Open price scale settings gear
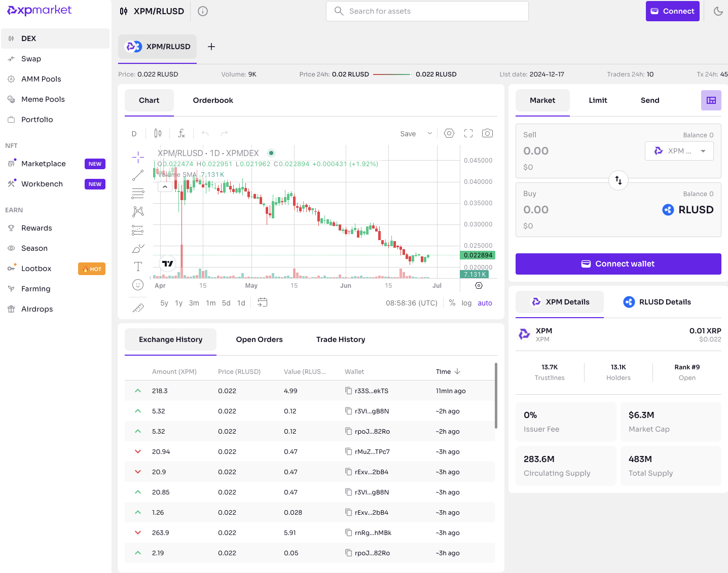Screen dimensions: 728x573 point(479,286)
